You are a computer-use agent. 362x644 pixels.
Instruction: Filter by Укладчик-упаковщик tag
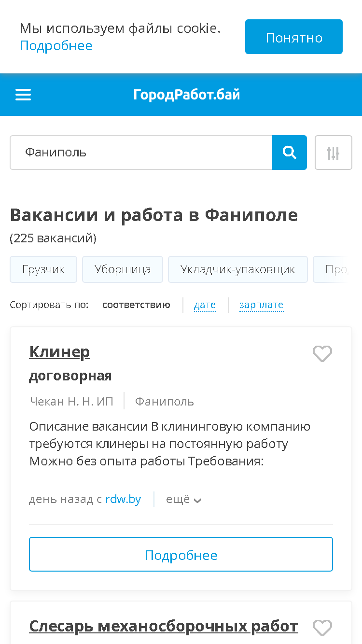point(238,269)
